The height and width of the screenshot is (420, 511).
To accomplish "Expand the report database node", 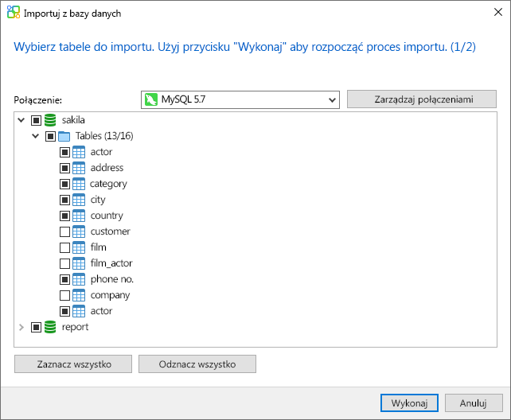I will click(x=21, y=327).
